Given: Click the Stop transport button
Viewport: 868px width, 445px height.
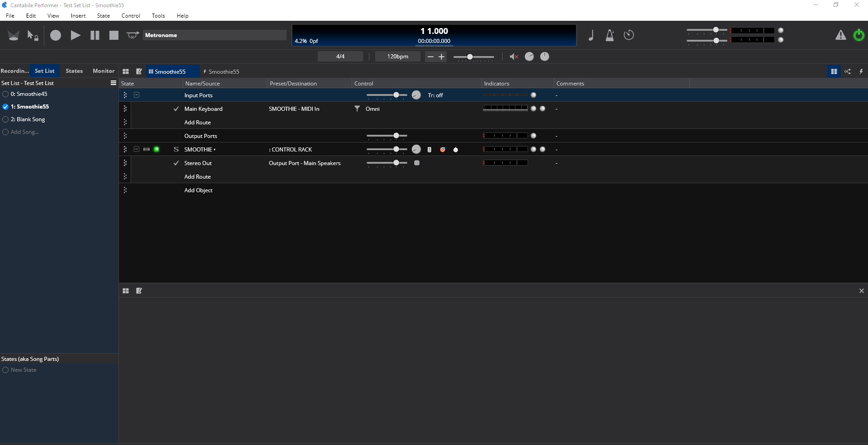Looking at the screenshot, I should click(x=114, y=35).
